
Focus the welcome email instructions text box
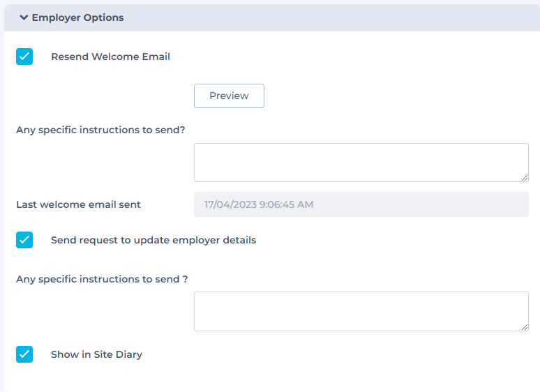pos(361,163)
